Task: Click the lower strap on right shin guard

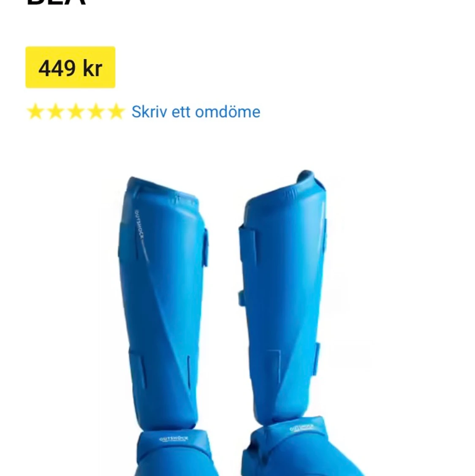Action: (x=316, y=359)
